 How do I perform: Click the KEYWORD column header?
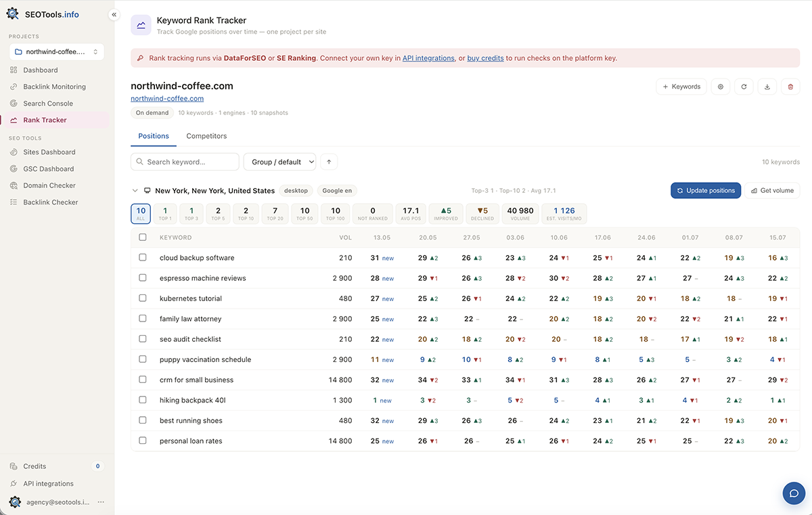[176, 238]
